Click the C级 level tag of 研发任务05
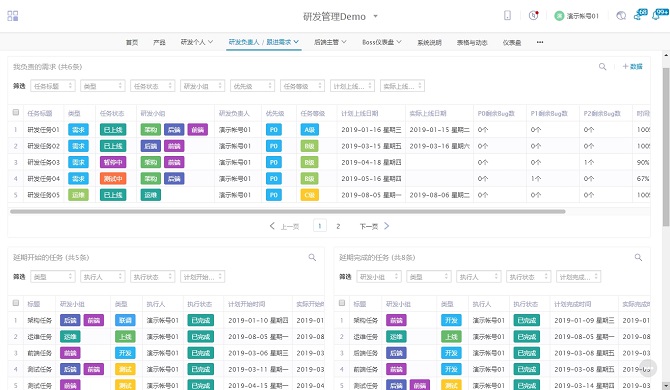 (310, 195)
